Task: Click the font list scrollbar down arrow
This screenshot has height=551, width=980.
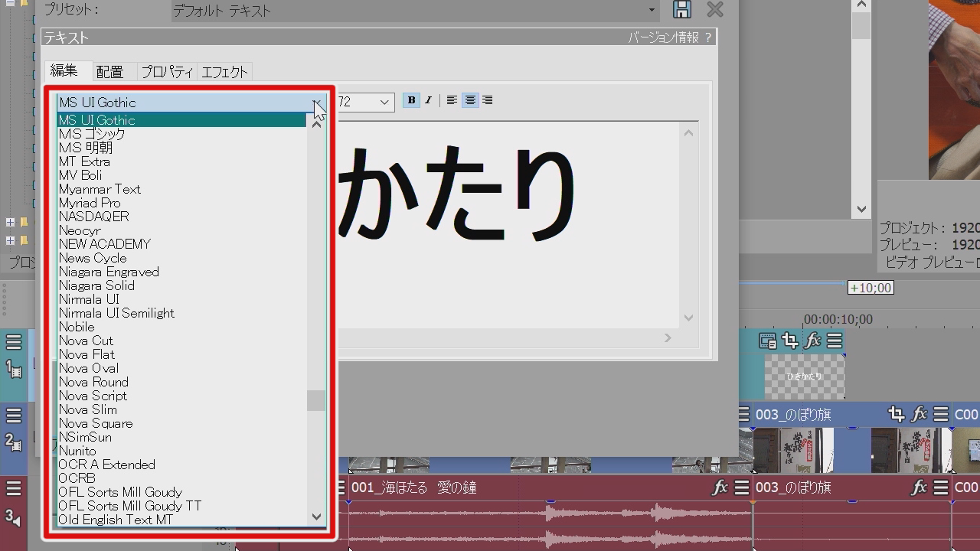Action: (316, 517)
